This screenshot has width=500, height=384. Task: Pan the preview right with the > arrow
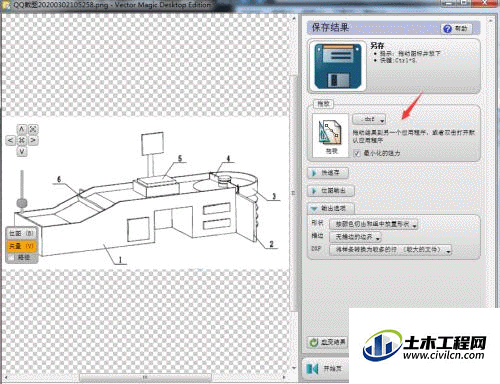(33, 140)
